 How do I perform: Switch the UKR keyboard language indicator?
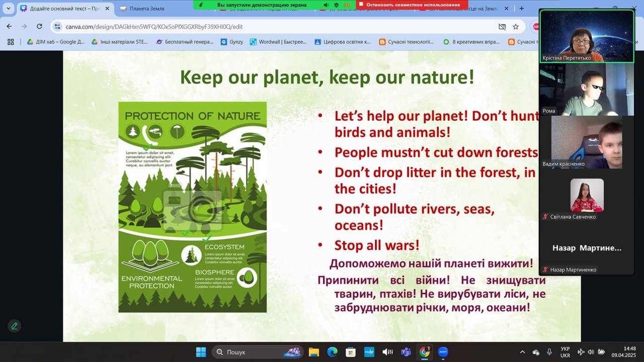tap(565, 352)
